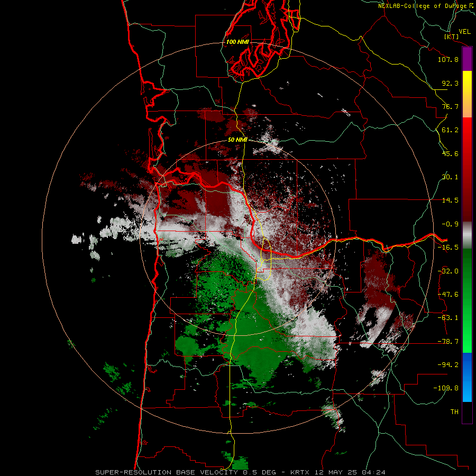Click the 61.2 scale value
The height and width of the screenshot is (476, 476).
(450, 130)
